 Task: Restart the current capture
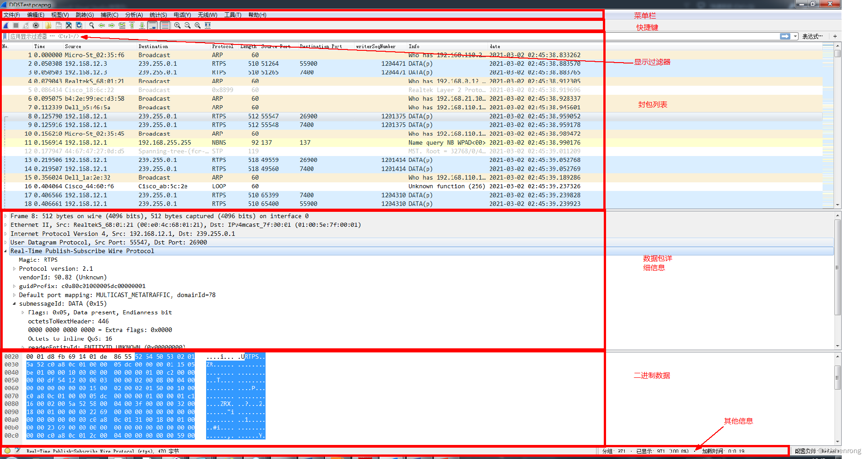[x=26, y=25]
